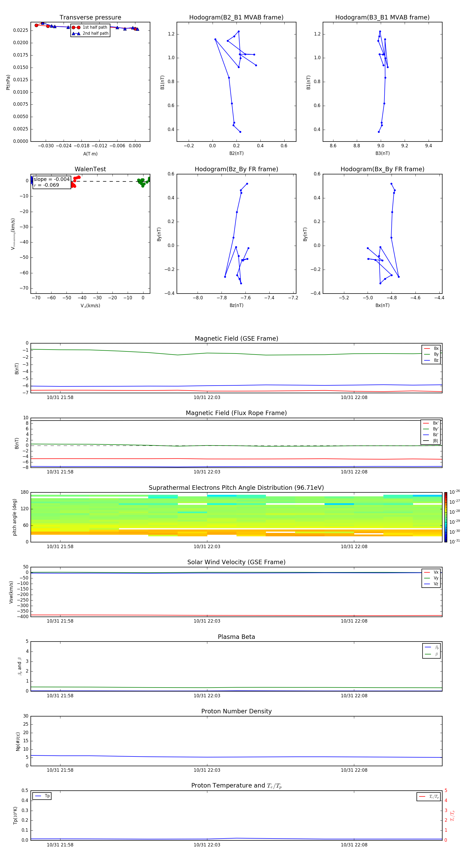473x868 pixels.
Task: Click the "Bx(nT)" x-axis label
Action: tap(382, 305)
